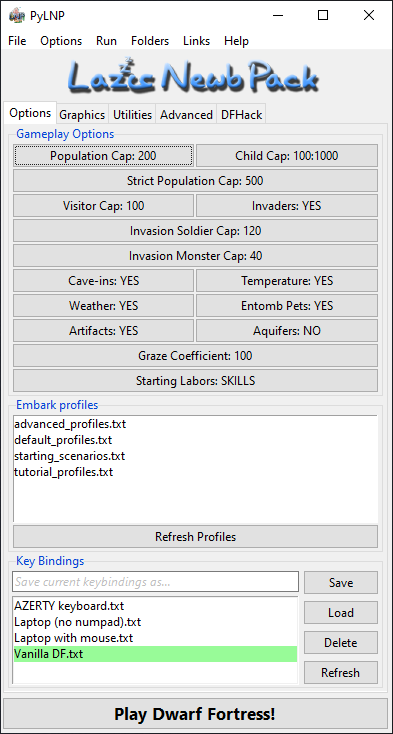393x734 pixels.
Task: Click the Load keybindings button
Action: 341,612
